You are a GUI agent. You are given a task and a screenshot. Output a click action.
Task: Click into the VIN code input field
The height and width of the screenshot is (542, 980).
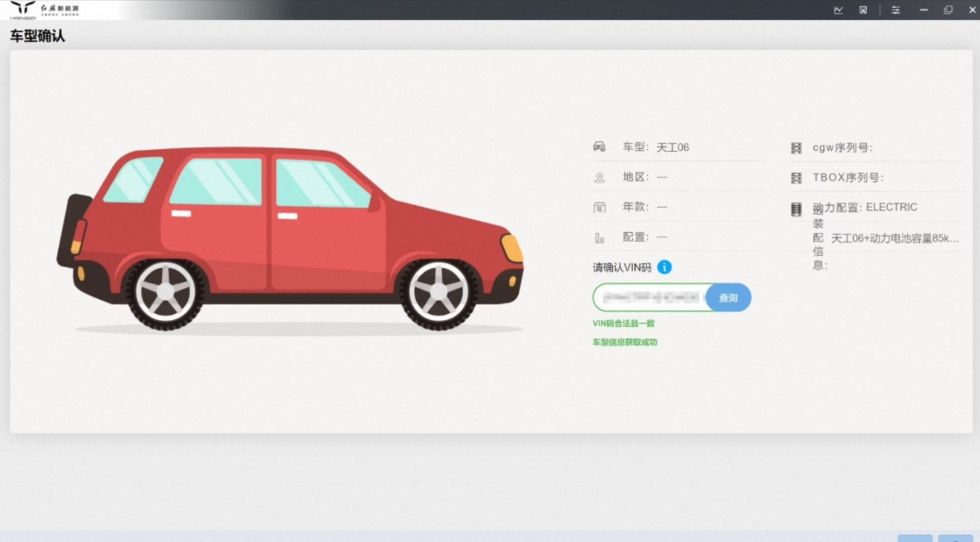pyautogui.click(x=649, y=298)
